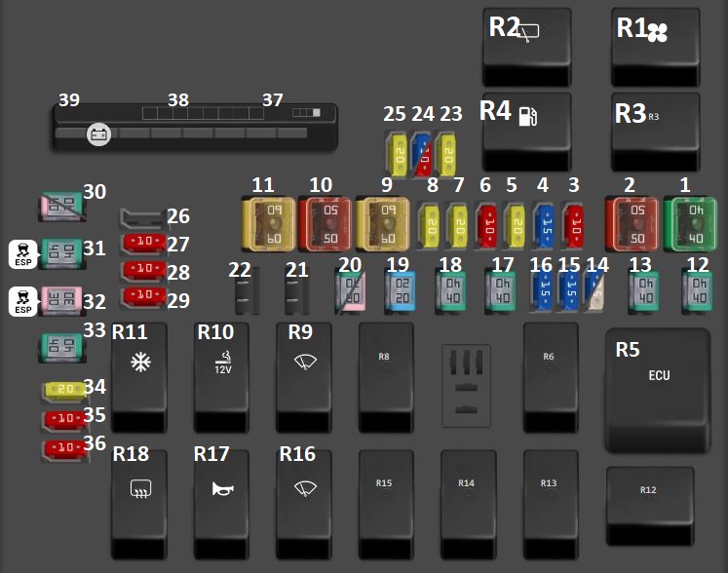This screenshot has width=728, height=573.
Task: Select the yellow 20A fuse number 8
Action: click(429, 226)
